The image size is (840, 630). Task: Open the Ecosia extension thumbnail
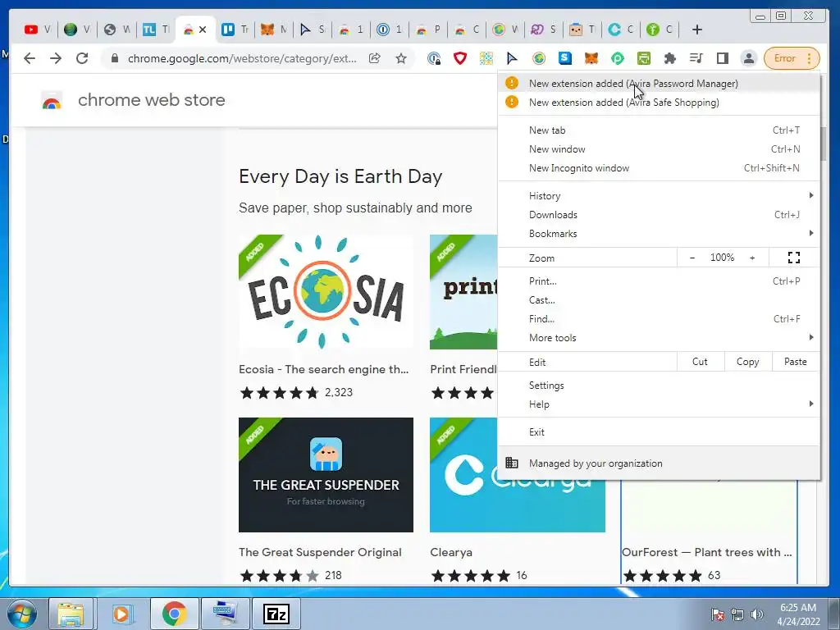tap(326, 292)
